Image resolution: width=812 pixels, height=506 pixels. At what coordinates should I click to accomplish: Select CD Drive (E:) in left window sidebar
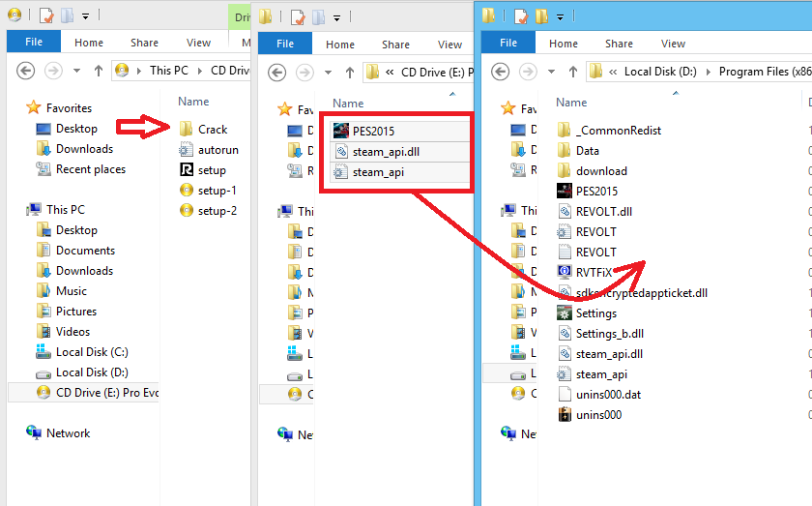click(x=83, y=393)
